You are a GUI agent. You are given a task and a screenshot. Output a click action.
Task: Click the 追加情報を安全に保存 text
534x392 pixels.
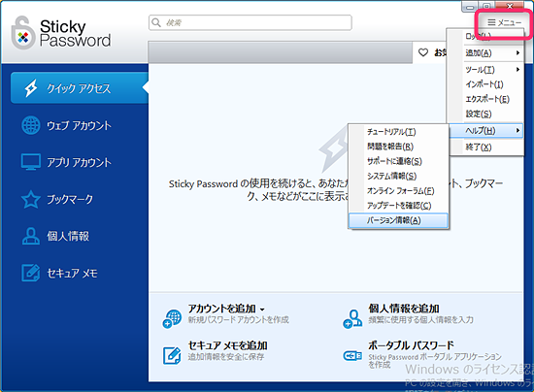pyautogui.click(x=226, y=357)
